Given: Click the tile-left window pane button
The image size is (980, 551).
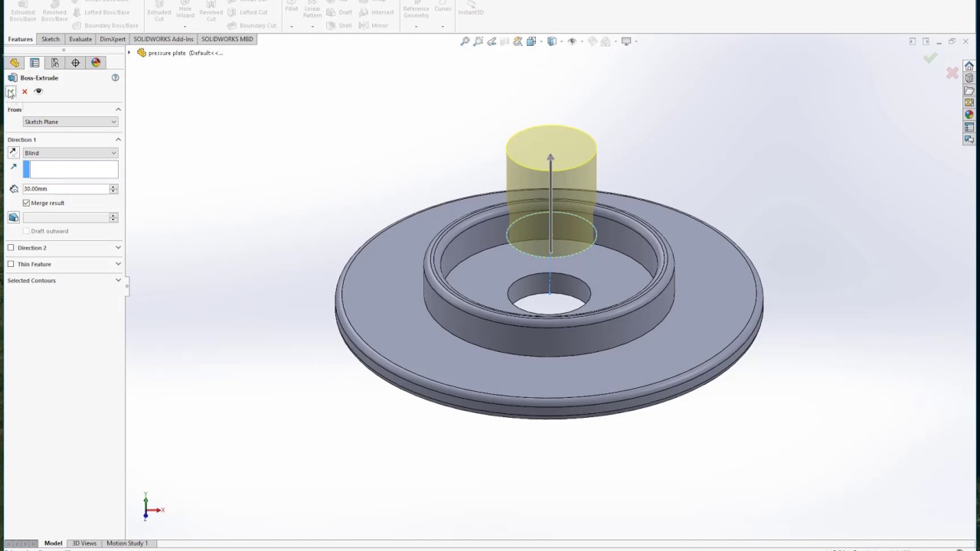Looking at the screenshot, I should coord(913,41).
